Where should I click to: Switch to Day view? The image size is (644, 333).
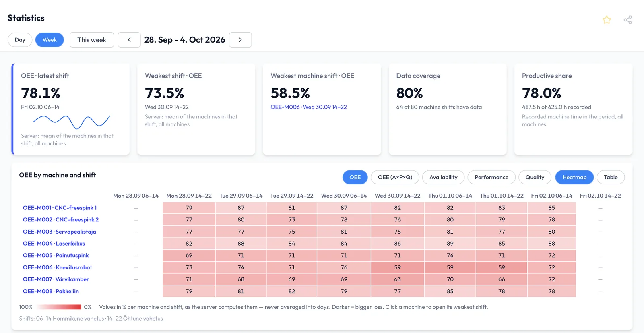click(20, 40)
